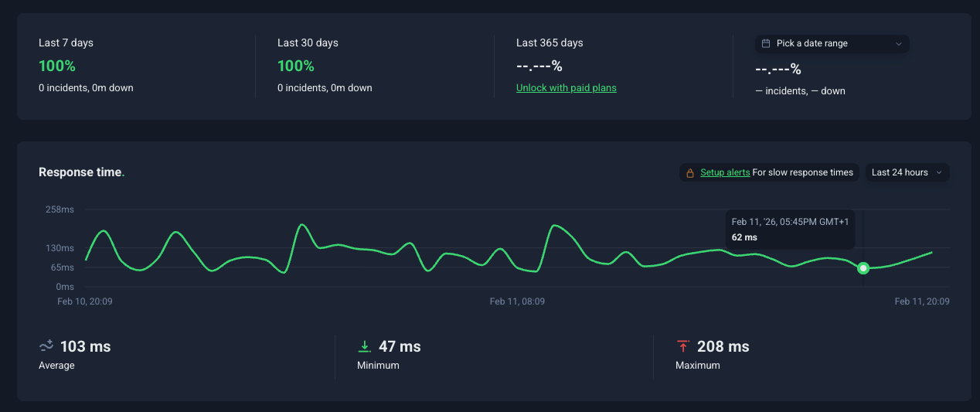
Task: Open the Unlock with paid plans link
Action: (x=566, y=88)
